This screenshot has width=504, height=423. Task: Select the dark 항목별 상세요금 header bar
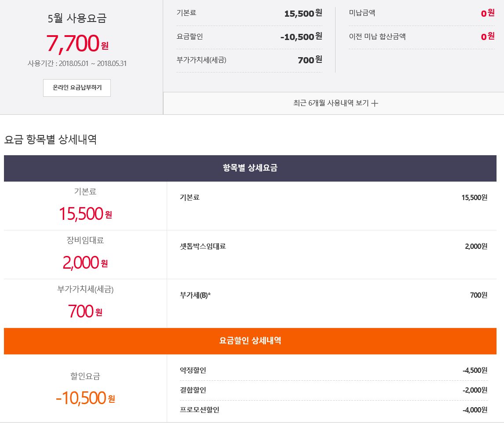(x=250, y=168)
